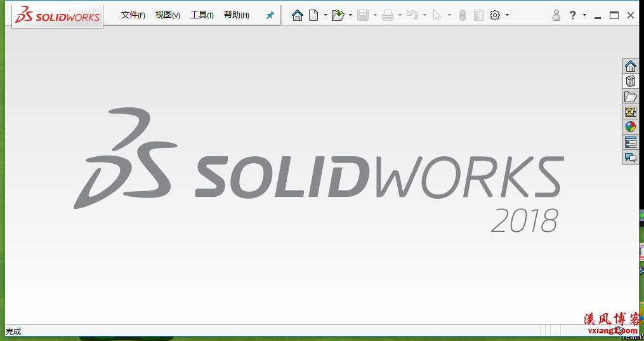
Task: Click the Undo icon
Action: pos(412,15)
